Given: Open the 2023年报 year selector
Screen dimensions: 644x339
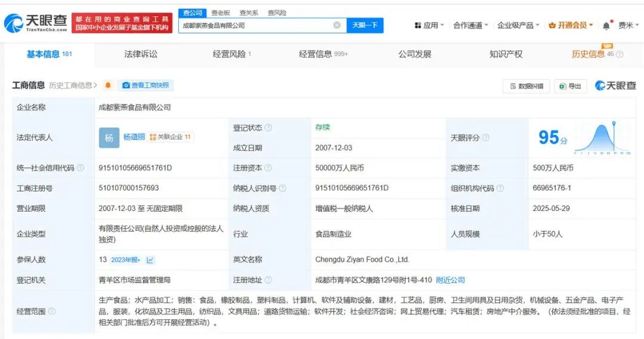Looking at the screenshot, I should point(125,260).
